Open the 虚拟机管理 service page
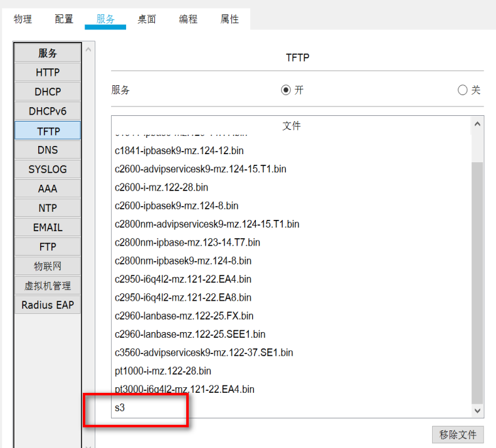This screenshot has width=496, height=448. (48, 286)
